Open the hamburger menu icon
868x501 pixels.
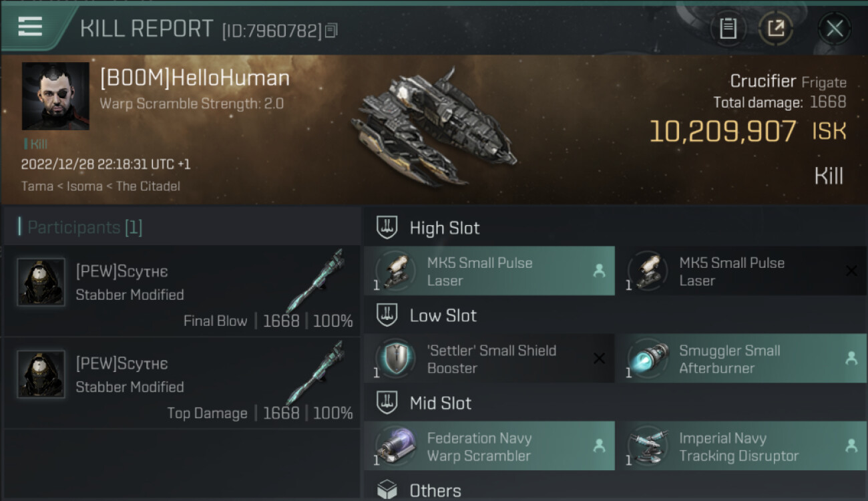(x=30, y=27)
